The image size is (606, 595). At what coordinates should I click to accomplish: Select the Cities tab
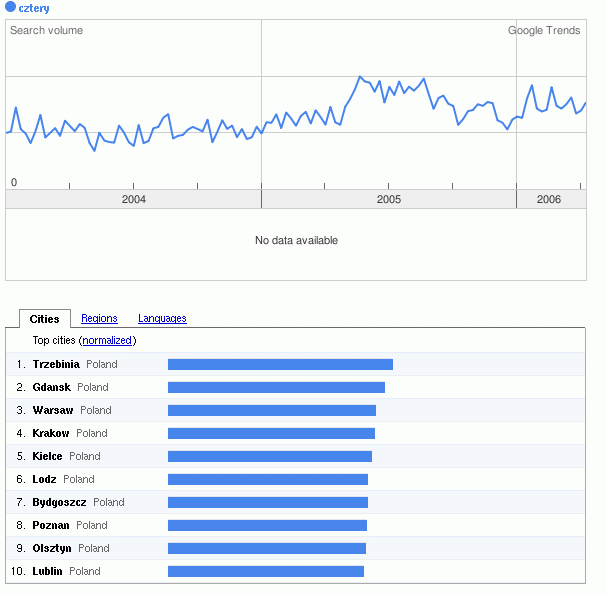[44, 319]
